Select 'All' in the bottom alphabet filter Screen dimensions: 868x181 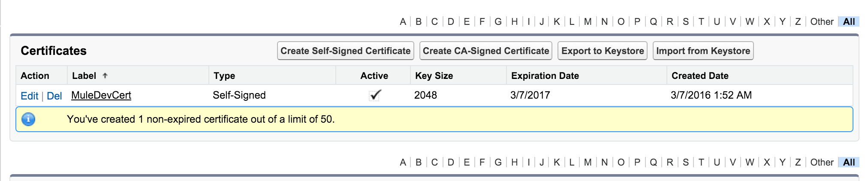click(x=849, y=163)
